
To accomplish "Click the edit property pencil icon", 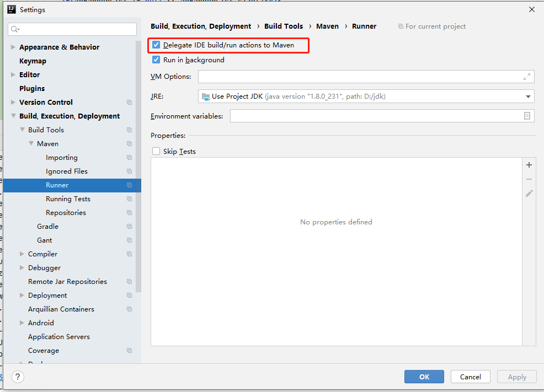I will click(529, 194).
